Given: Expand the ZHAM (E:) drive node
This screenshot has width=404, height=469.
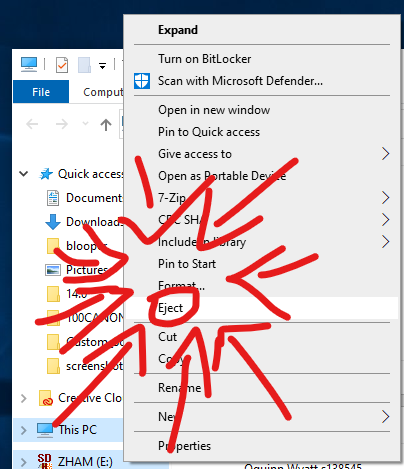Looking at the screenshot, I should (x=24, y=462).
